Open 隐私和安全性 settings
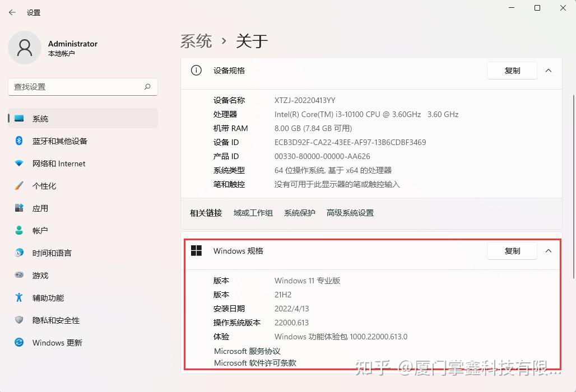The image size is (576, 392). [x=83, y=320]
